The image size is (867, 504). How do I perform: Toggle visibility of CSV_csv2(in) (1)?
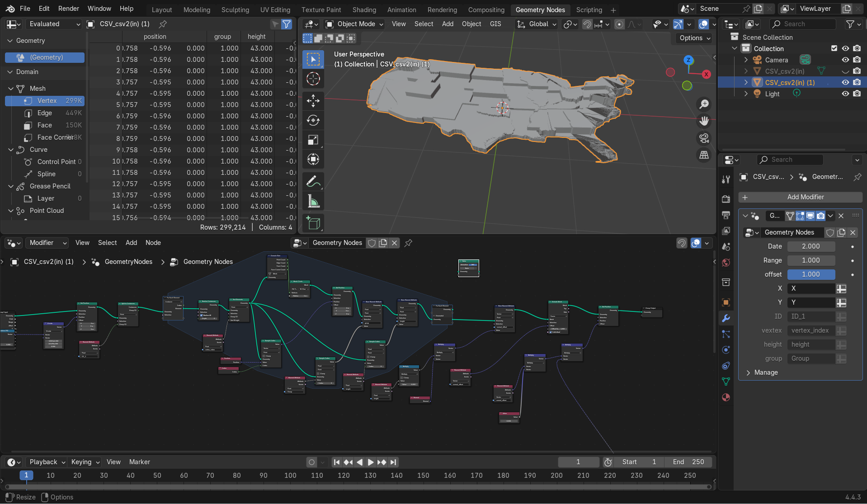pos(845,82)
